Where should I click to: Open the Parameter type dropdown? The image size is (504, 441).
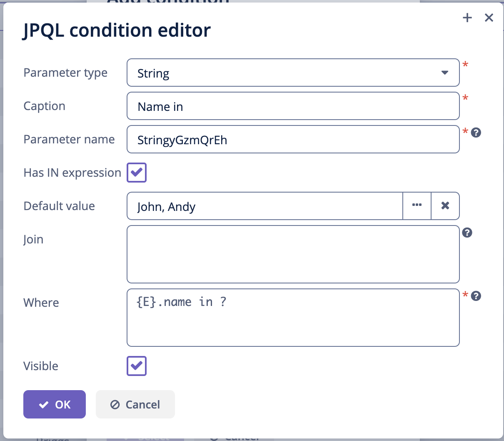tap(444, 72)
